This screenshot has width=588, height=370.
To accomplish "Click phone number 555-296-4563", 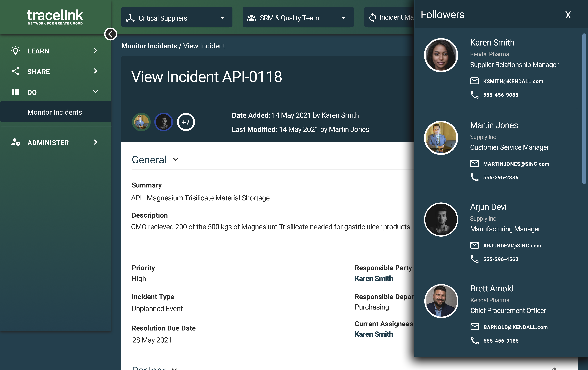I will (501, 259).
